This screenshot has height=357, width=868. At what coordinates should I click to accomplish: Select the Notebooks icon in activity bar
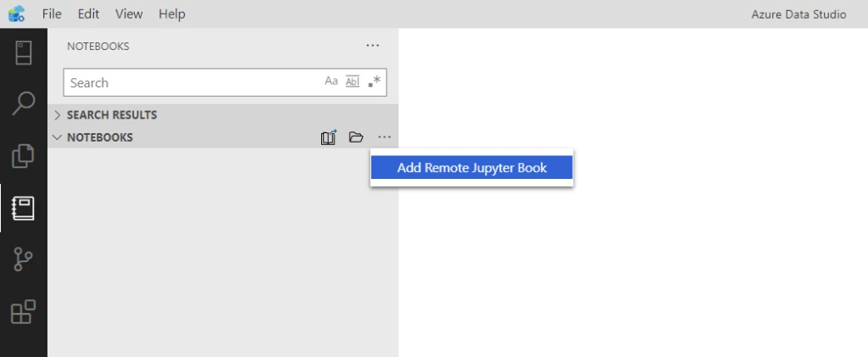[x=23, y=208]
